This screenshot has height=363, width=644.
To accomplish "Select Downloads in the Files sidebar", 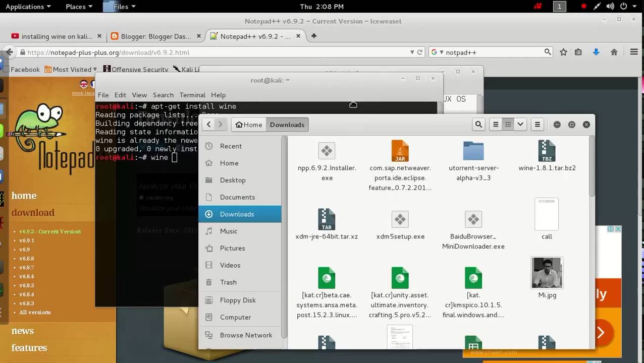I will pos(240,214).
